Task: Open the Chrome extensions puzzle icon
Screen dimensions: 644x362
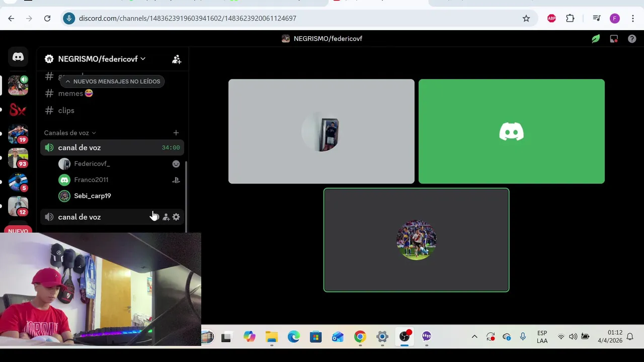Action: [x=570, y=19]
